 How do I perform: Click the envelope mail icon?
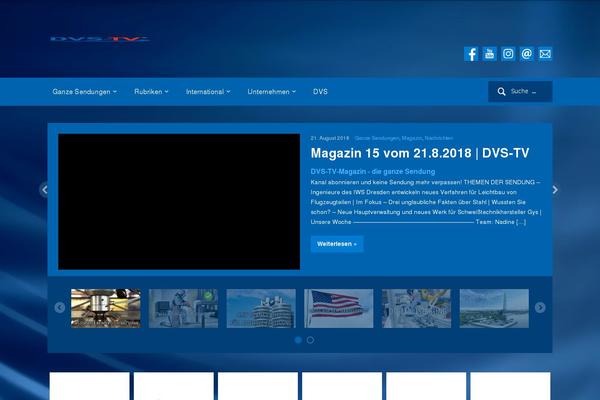(x=545, y=54)
